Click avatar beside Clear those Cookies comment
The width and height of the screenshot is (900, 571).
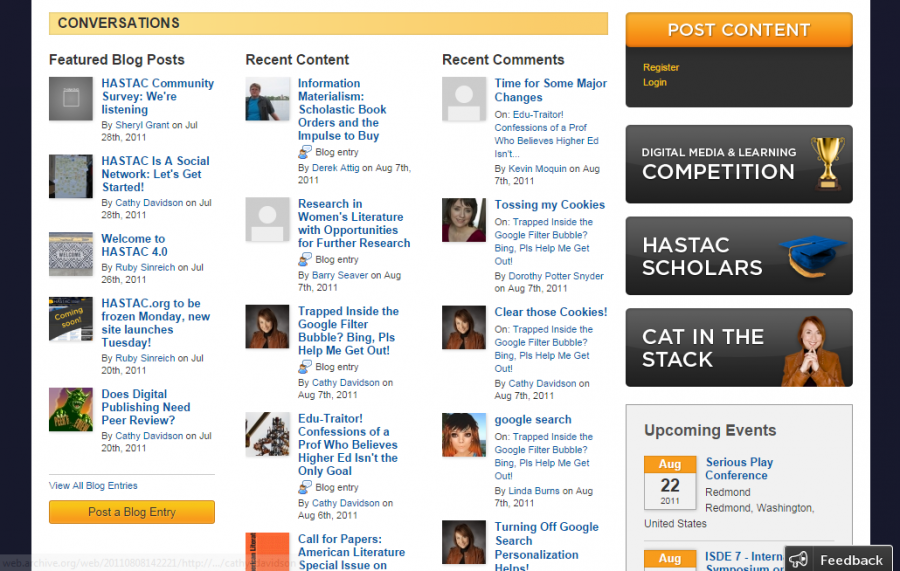tap(464, 327)
